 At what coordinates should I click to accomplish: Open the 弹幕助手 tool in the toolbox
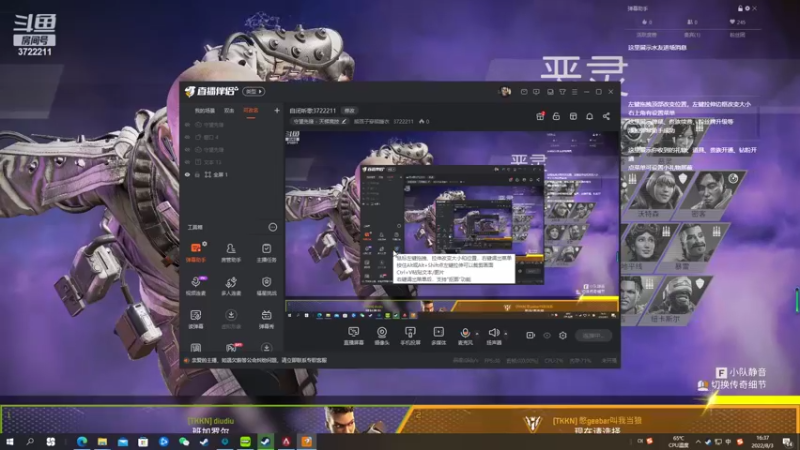pos(196,253)
